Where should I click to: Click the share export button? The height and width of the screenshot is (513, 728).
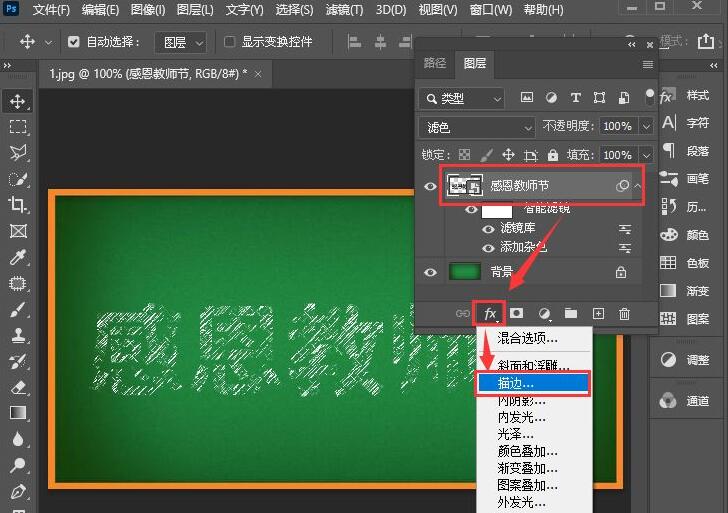coord(706,41)
